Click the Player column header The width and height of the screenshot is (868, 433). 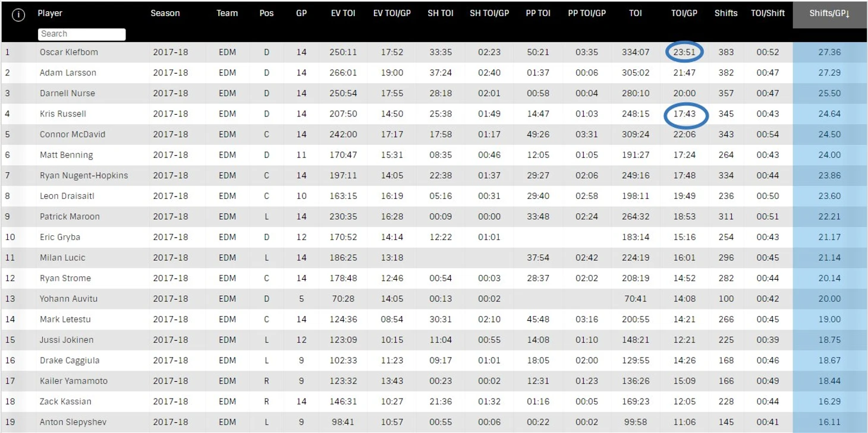[50, 13]
